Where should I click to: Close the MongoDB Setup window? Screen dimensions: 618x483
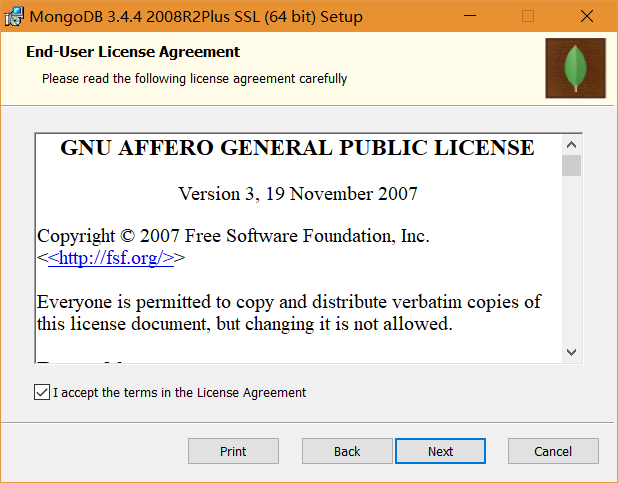[x=587, y=17]
